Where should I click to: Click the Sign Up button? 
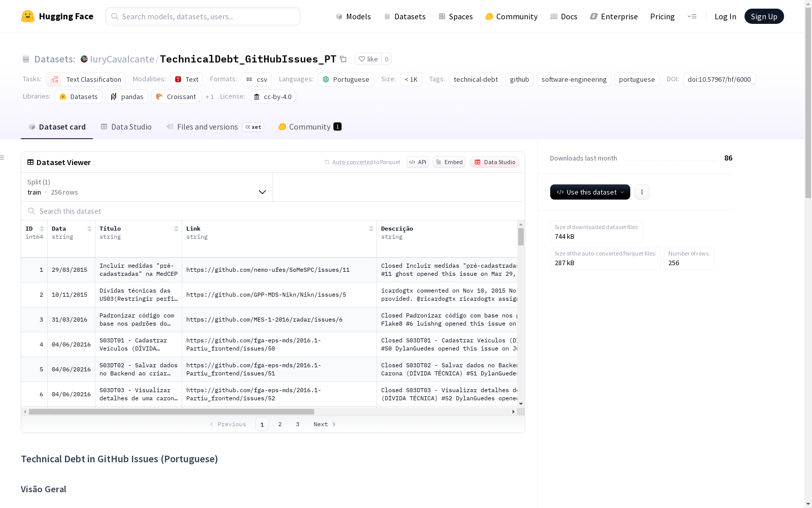tap(764, 16)
